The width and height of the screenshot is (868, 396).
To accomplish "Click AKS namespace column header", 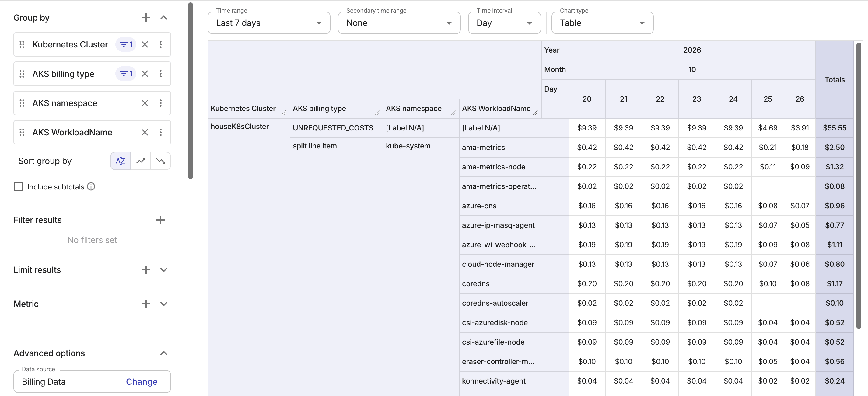I will tap(421, 108).
